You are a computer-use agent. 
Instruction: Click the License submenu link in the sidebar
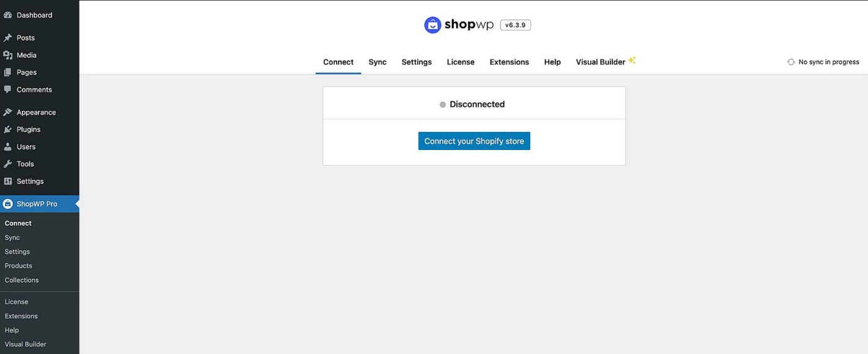pos(17,302)
